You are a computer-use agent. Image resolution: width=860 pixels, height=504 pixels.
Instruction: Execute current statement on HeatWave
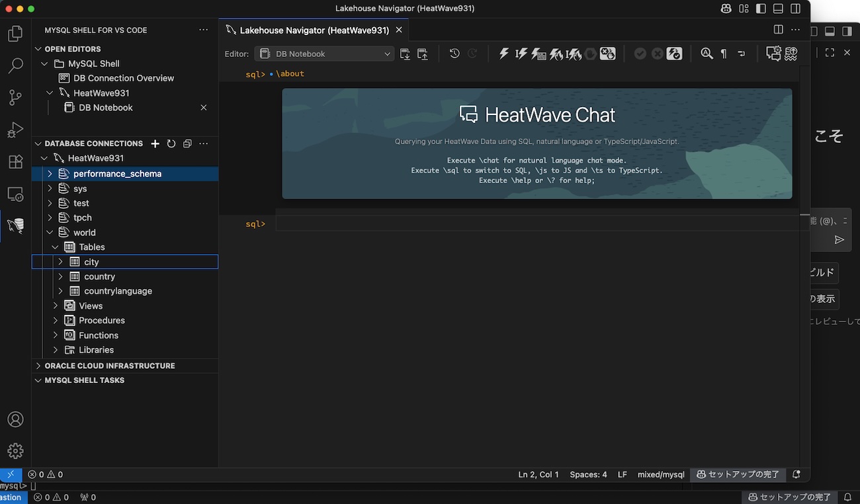tap(574, 54)
